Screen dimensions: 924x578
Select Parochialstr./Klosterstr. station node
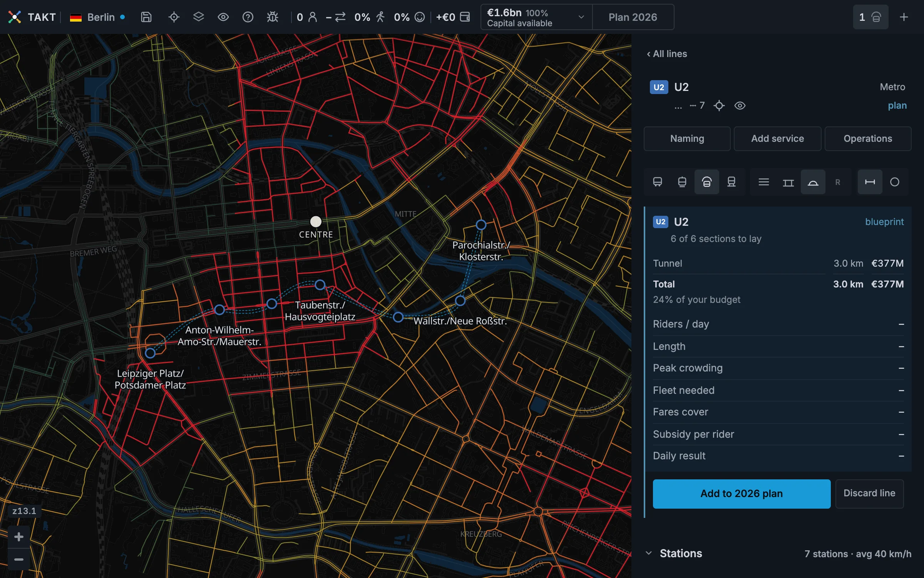coord(481,225)
